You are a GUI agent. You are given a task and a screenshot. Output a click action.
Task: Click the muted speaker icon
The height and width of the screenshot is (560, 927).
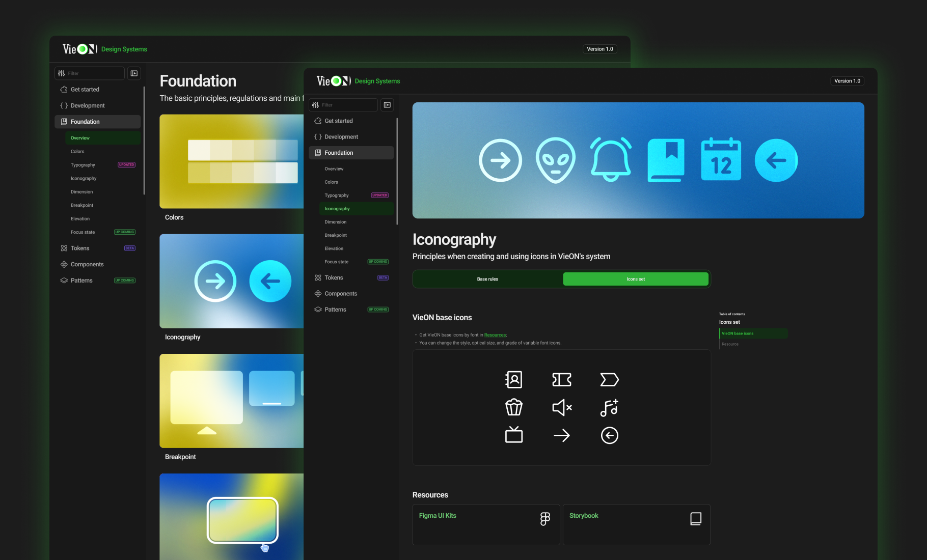562,407
